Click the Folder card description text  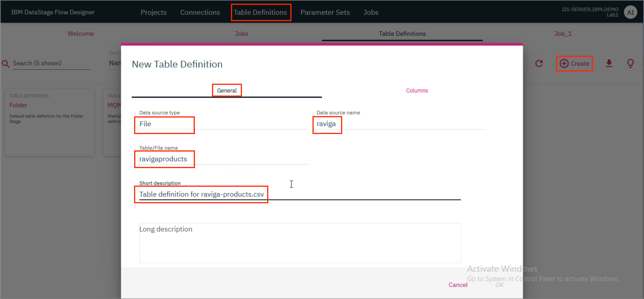46,119
